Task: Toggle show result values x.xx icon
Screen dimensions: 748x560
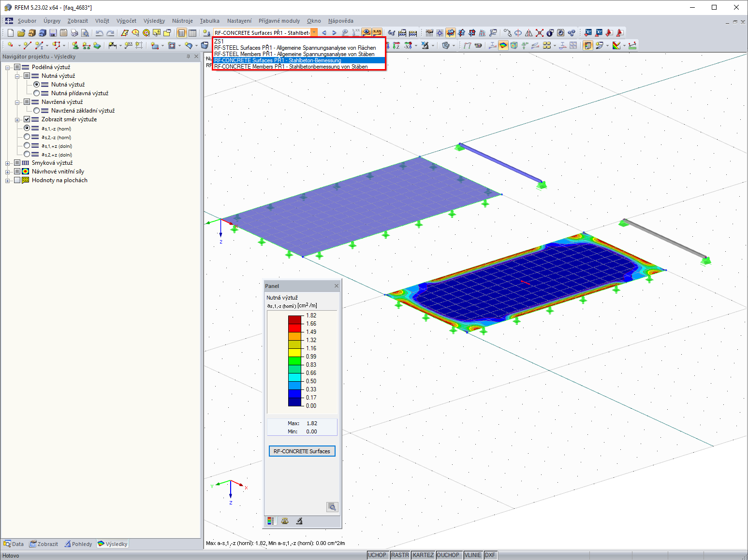Action: (x=377, y=32)
